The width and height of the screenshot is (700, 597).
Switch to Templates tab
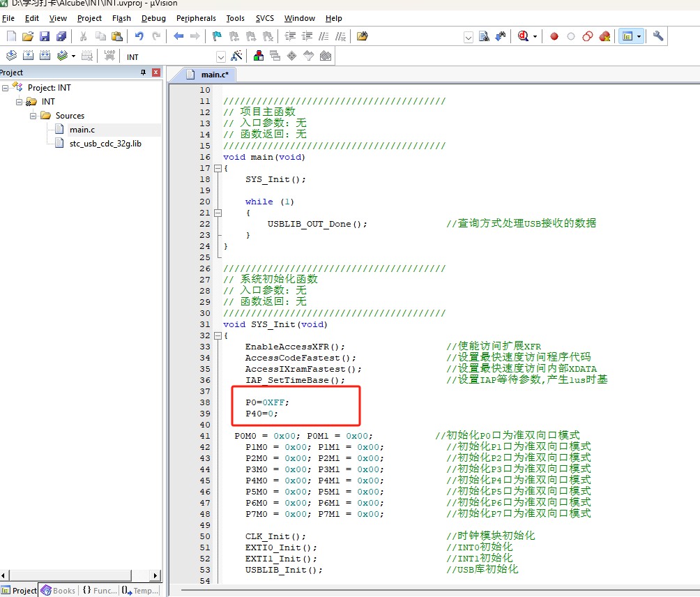(139, 590)
